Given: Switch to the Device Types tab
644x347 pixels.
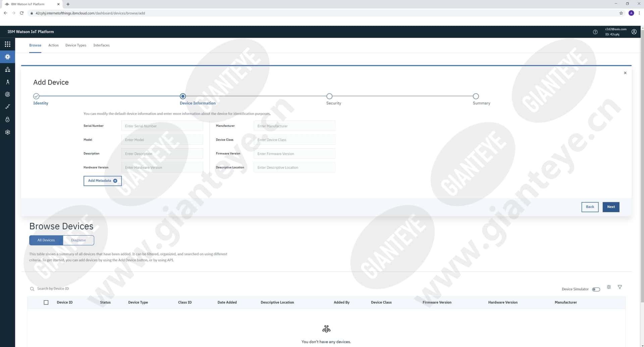Looking at the screenshot, I should tap(76, 45).
